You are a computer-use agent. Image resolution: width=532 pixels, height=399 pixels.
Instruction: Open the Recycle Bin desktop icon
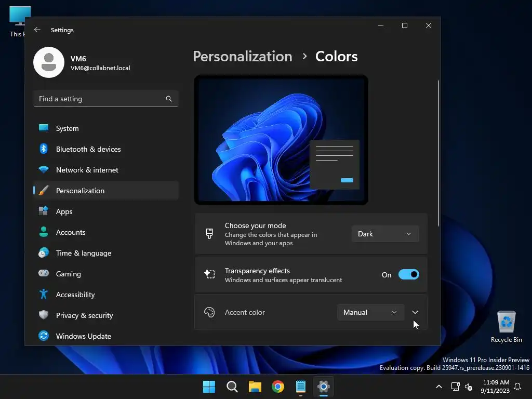[x=506, y=327]
